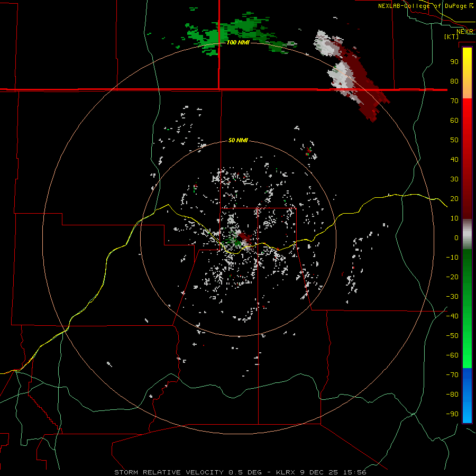476x476 pixels.
Task: Click the 50 NMI range ring label
Action: (238, 140)
